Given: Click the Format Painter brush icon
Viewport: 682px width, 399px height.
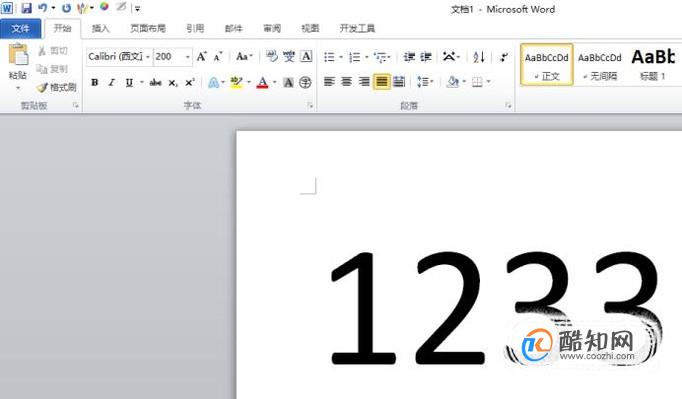Looking at the screenshot, I should pyautogui.click(x=42, y=87).
